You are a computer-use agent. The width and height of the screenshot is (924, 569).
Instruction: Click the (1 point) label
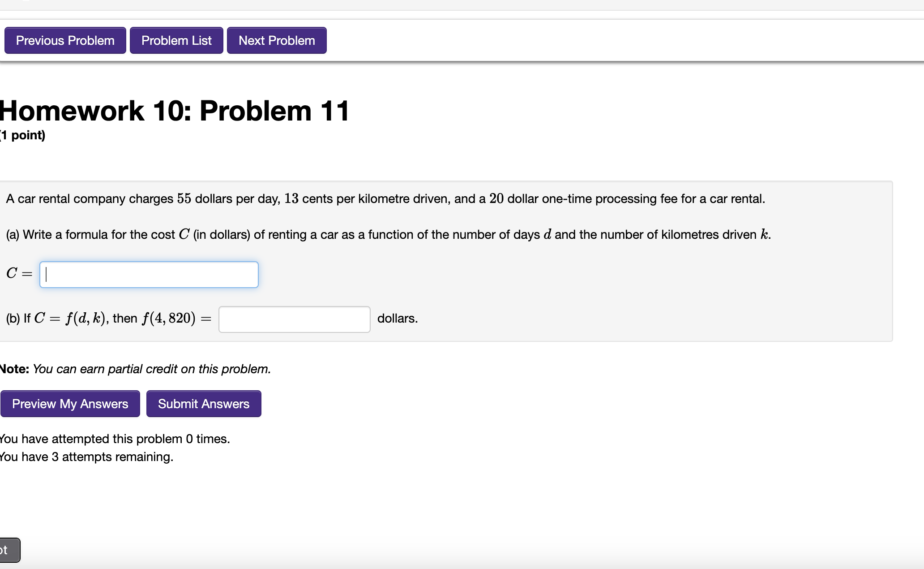(x=23, y=135)
